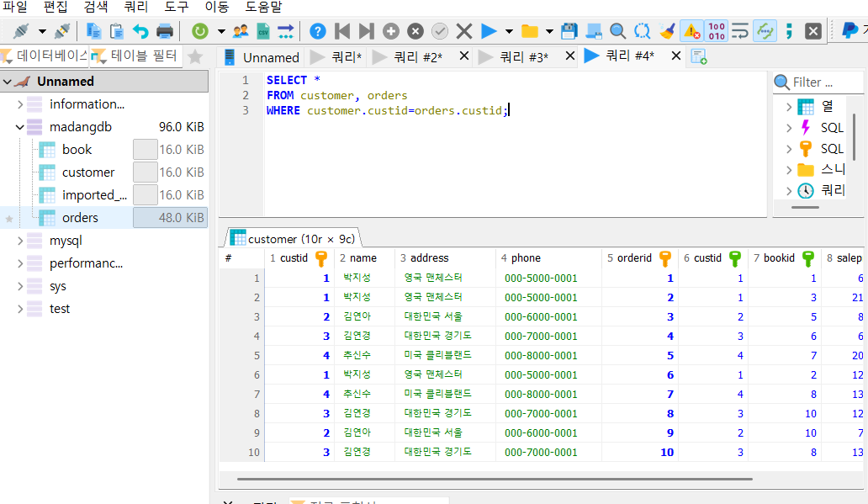Click the yellow load SQL file folder icon

(x=530, y=31)
